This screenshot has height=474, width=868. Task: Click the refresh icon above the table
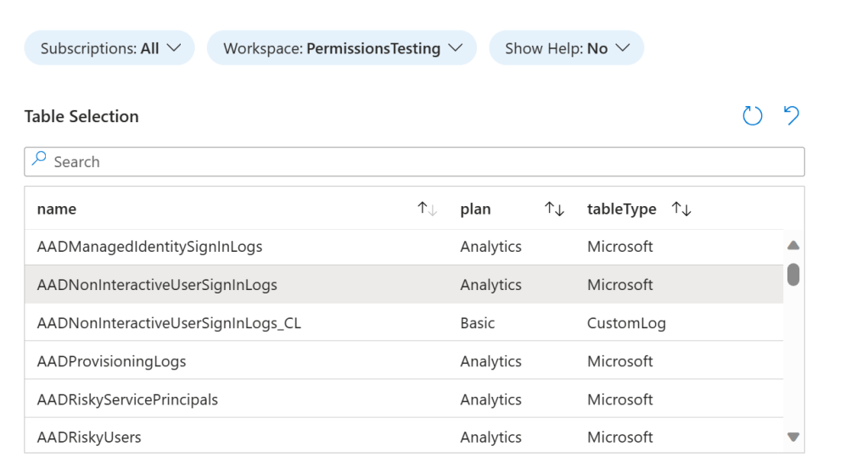[753, 116]
